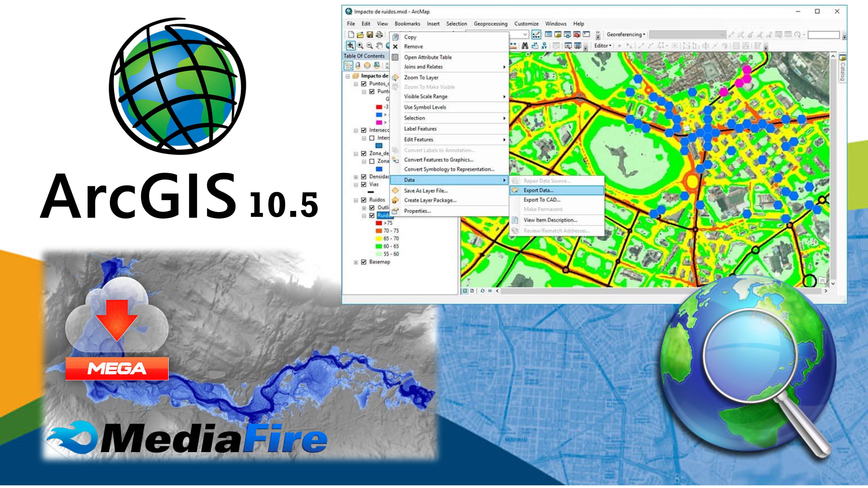Image resolution: width=868 pixels, height=488 pixels.
Task: Toggle the Intersecc layer checkbox
Action: tap(364, 130)
